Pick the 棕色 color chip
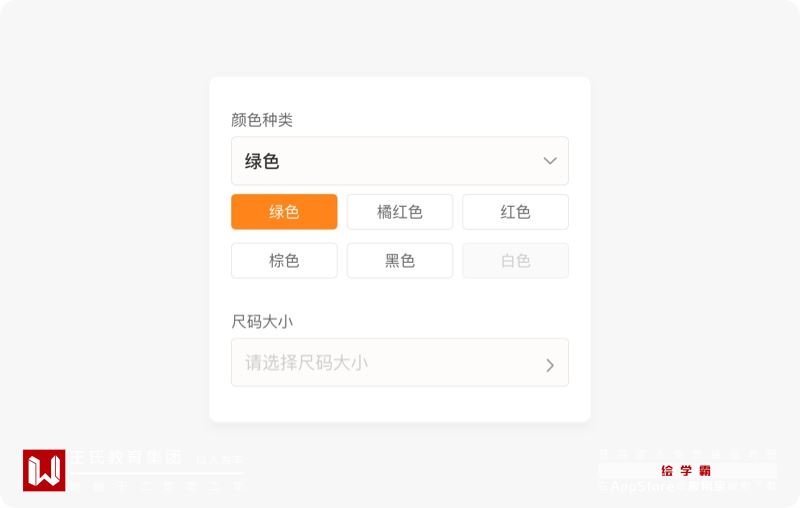 click(x=284, y=261)
